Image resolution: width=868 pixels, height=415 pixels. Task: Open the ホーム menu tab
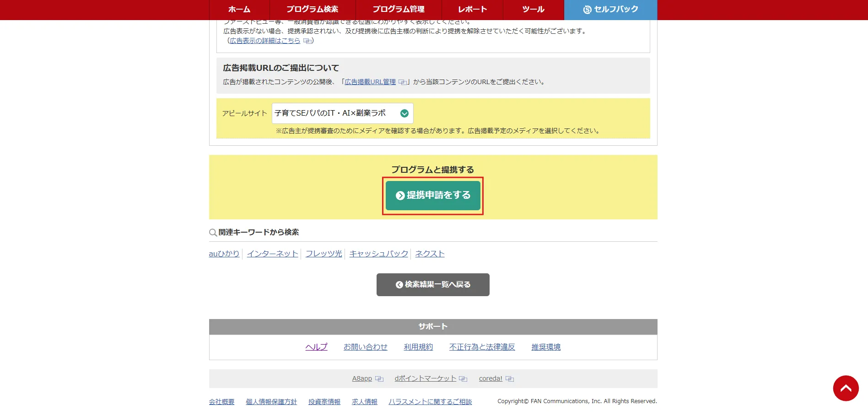[x=239, y=10]
